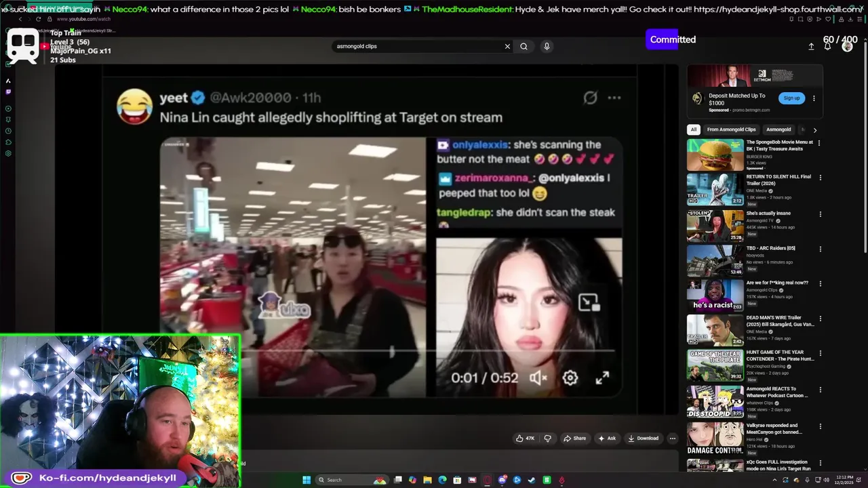Dislike the video with thumbs-down button
This screenshot has height=488, width=868.
point(547,438)
